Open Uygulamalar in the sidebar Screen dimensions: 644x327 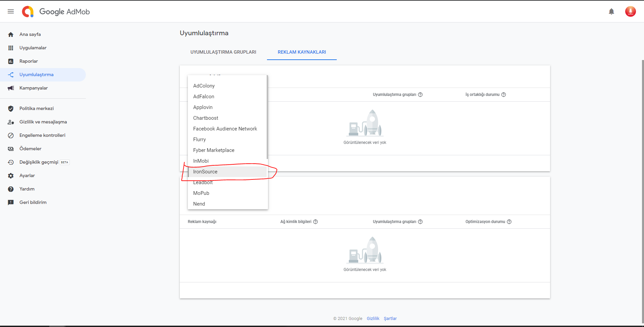(43, 48)
